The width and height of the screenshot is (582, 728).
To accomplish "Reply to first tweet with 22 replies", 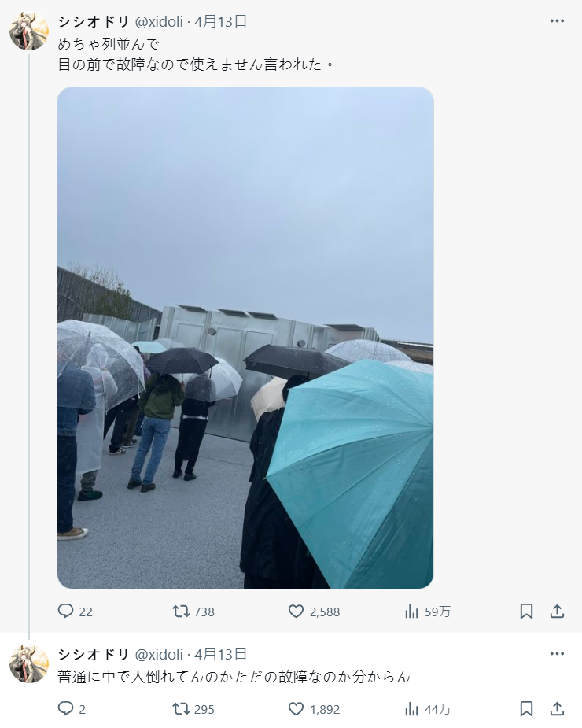I will 75,612.
